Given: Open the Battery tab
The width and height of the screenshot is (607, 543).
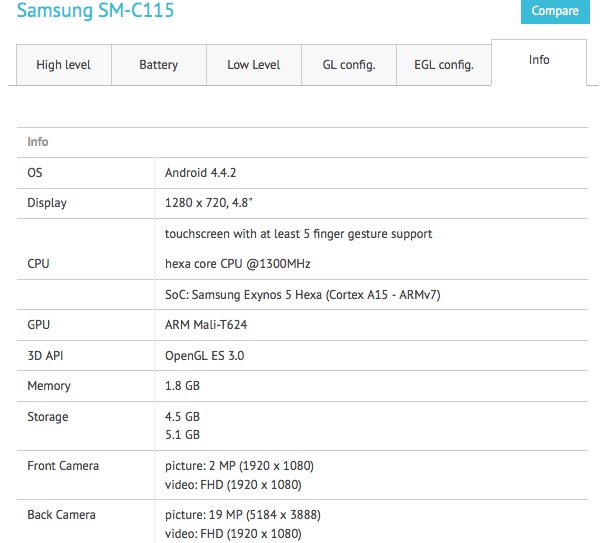Looking at the screenshot, I should pyautogui.click(x=158, y=65).
